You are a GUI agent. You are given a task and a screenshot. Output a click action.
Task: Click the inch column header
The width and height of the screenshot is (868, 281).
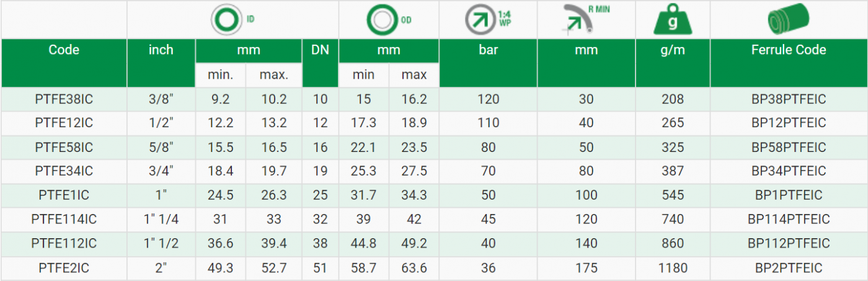coord(161,50)
